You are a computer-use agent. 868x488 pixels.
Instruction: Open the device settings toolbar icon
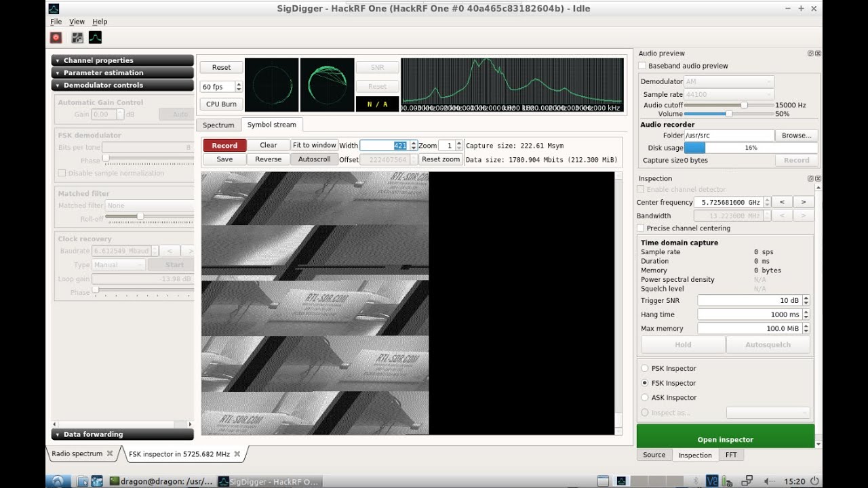tap(77, 38)
